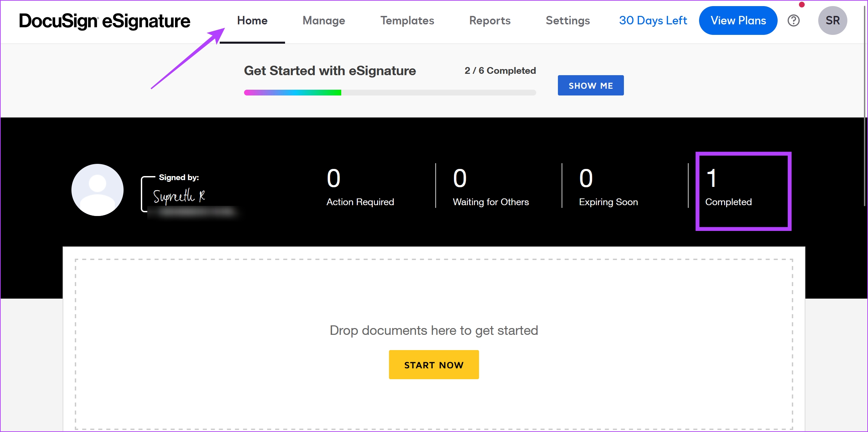Click the 30 Days Left link
Viewport: 868px width, 432px height.
653,21
